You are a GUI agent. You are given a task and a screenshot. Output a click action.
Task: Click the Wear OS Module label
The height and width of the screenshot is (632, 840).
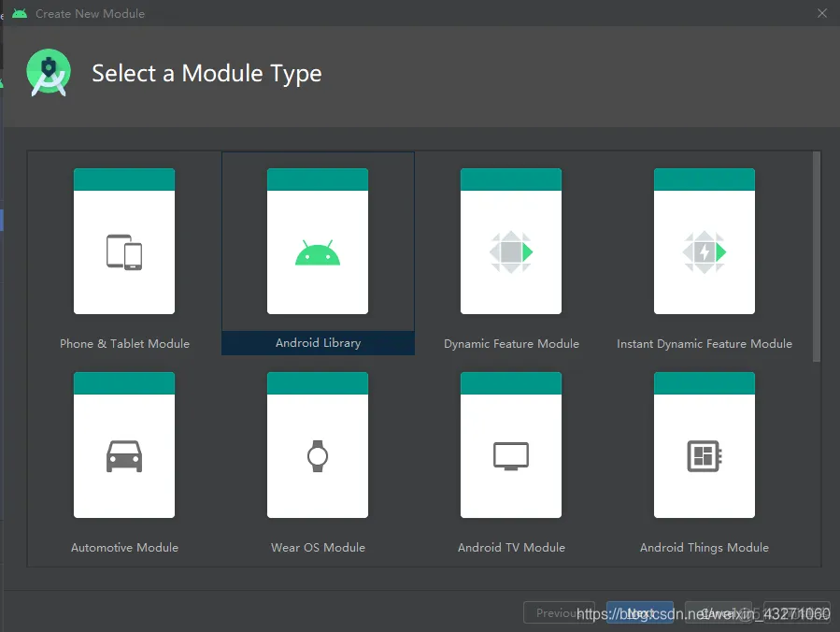(x=319, y=547)
